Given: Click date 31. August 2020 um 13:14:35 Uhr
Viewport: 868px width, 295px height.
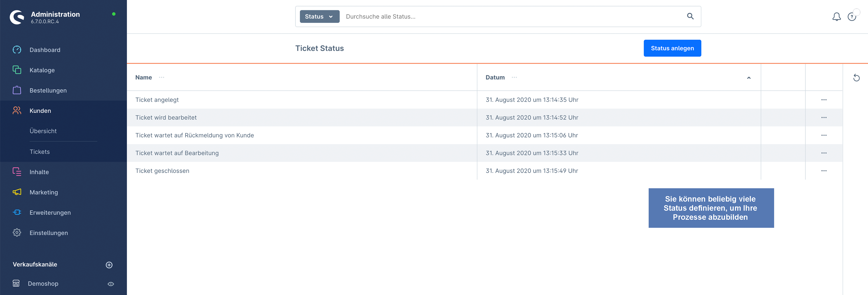Looking at the screenshot, I should [x=532, y=100].
